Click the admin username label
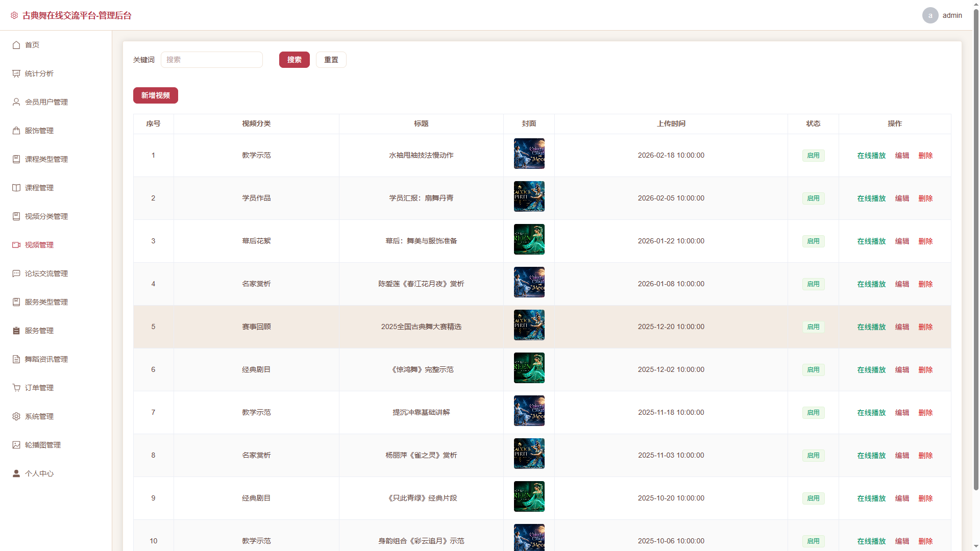 click(952, 15)
